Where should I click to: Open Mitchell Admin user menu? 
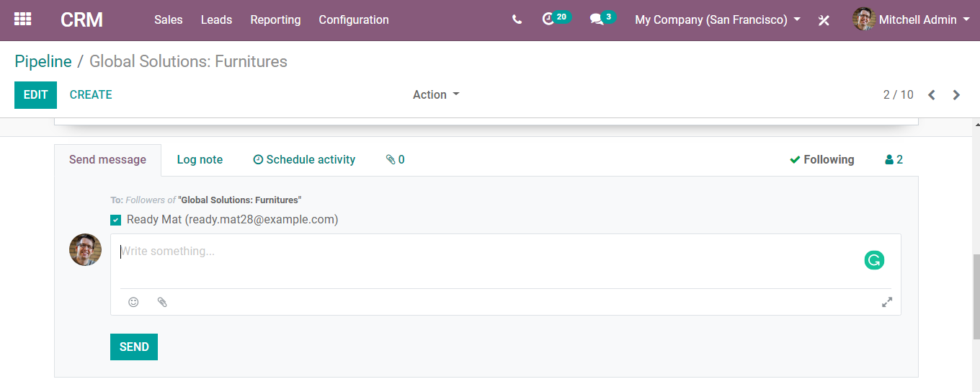912,19
